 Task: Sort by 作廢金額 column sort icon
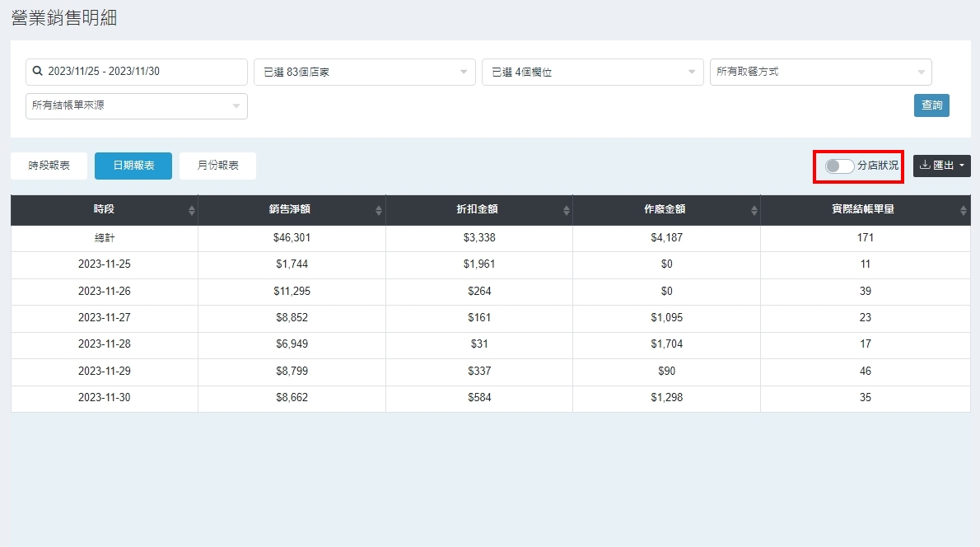(x=754, y=210)
